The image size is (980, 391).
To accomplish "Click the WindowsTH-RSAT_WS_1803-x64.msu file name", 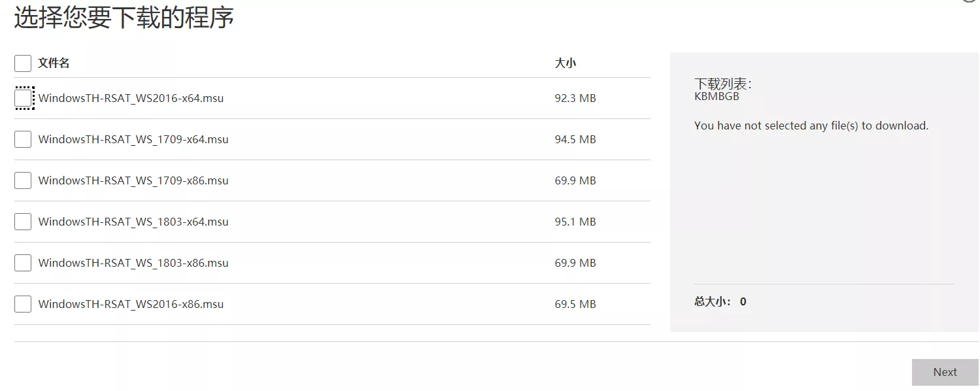I will pos(133,222).
